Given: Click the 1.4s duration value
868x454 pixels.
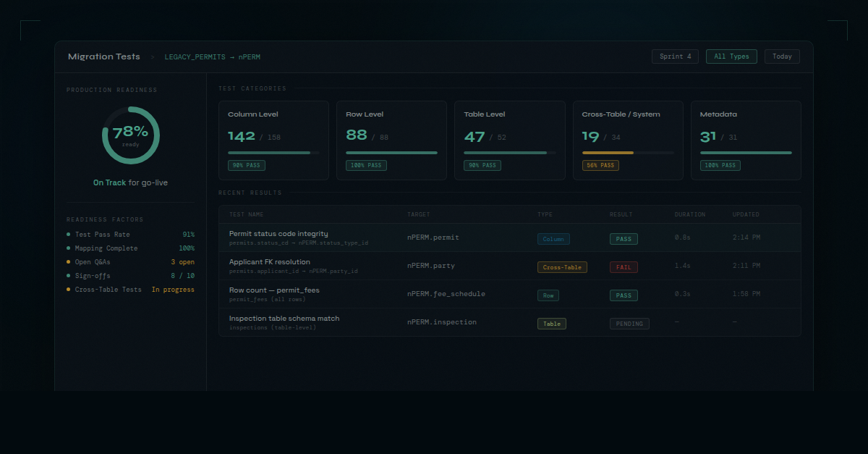Looking at the screenshot, I should [x=683, y=266].
